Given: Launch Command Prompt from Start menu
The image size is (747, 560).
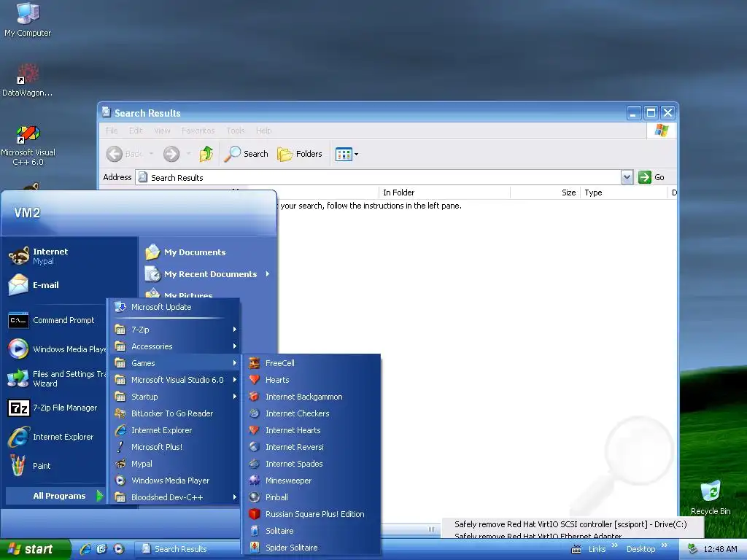Looking at the screenshot, I should [55, 320].
